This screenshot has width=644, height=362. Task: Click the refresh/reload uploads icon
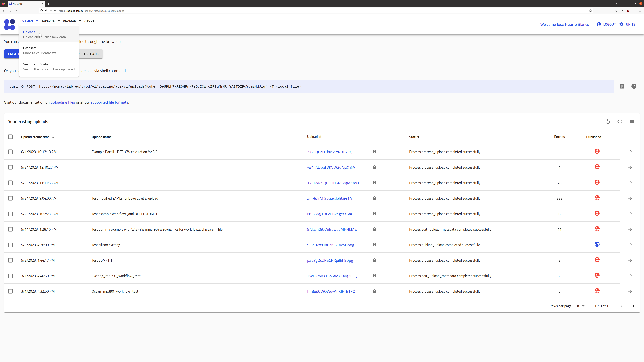coord(608,121)
